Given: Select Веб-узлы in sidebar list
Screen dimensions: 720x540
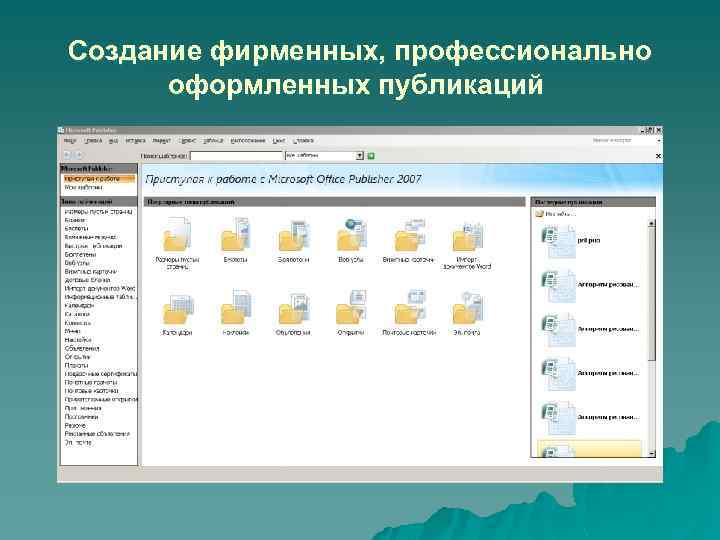Looking at the screenshot, I should click(x=77, y=263).
